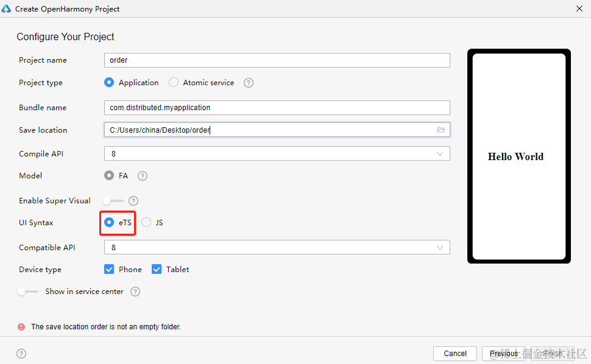Click the red error warning icon

pyautogui.click(x=22, y=327)
